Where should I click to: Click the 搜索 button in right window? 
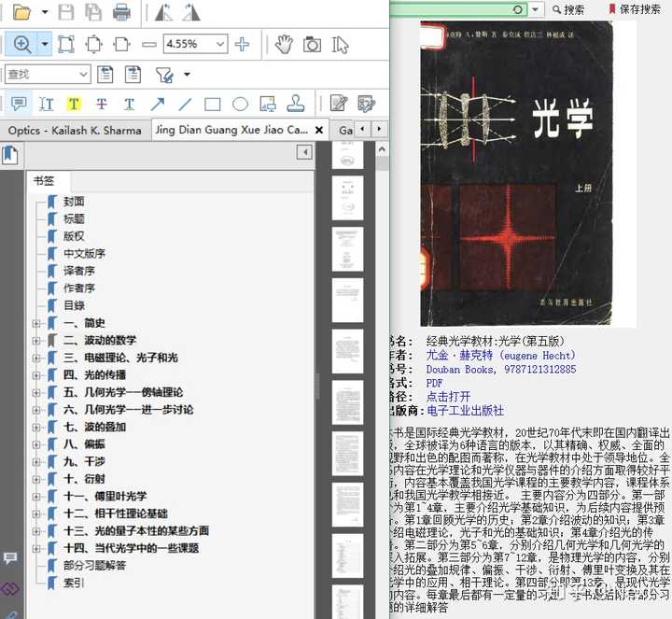[x=568, y=9]
